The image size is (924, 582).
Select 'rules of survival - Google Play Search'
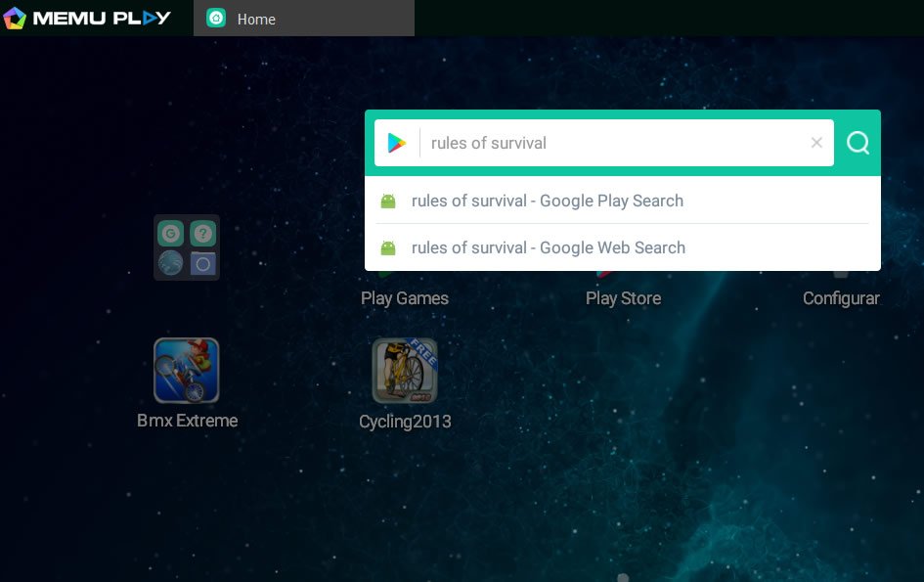(x=547, y=201)
